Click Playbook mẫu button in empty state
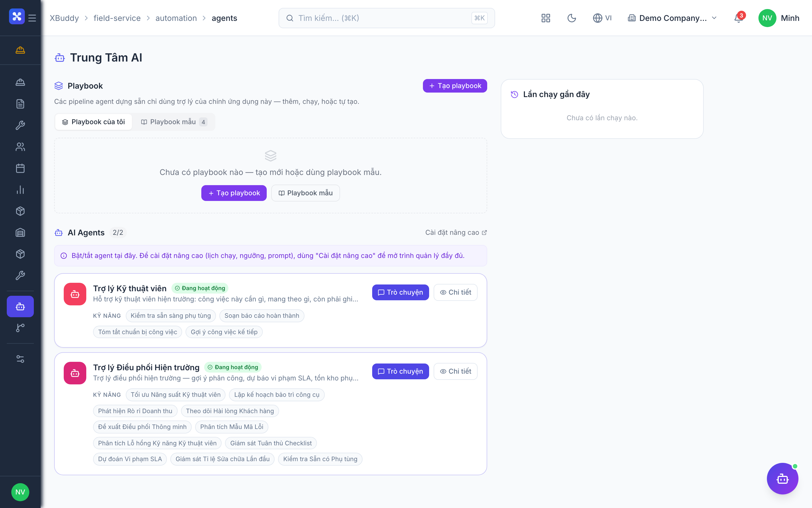The height and width of the screenshot is (508, 812). coord(305,193)
